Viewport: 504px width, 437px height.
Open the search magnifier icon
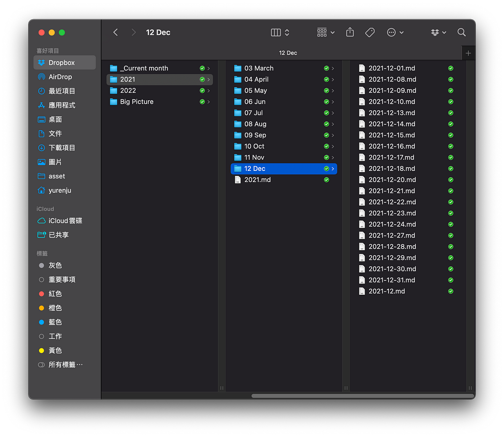[462, 32]
